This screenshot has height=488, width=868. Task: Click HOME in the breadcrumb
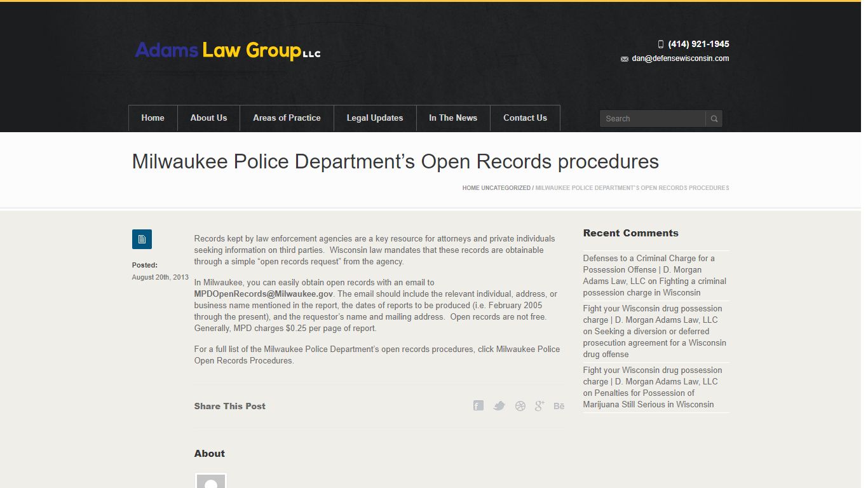471,188
